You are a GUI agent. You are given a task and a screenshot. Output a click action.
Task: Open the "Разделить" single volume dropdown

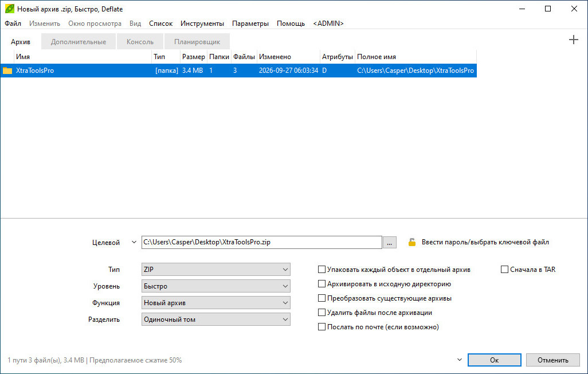216,320
